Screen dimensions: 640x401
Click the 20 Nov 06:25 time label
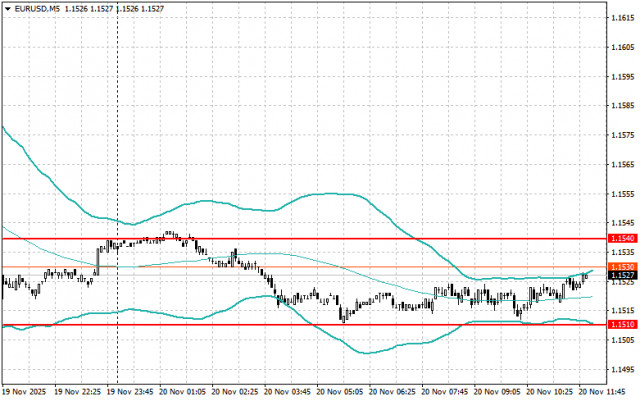pyautogui.click(x=392, y=392)
